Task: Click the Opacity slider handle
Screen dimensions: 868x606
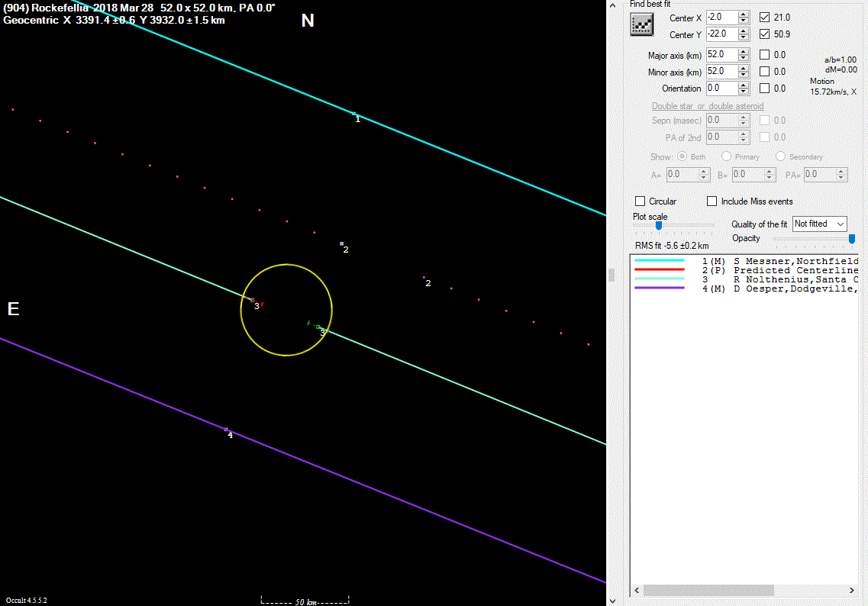Action: pyautogui.click(x=852, y=239)
